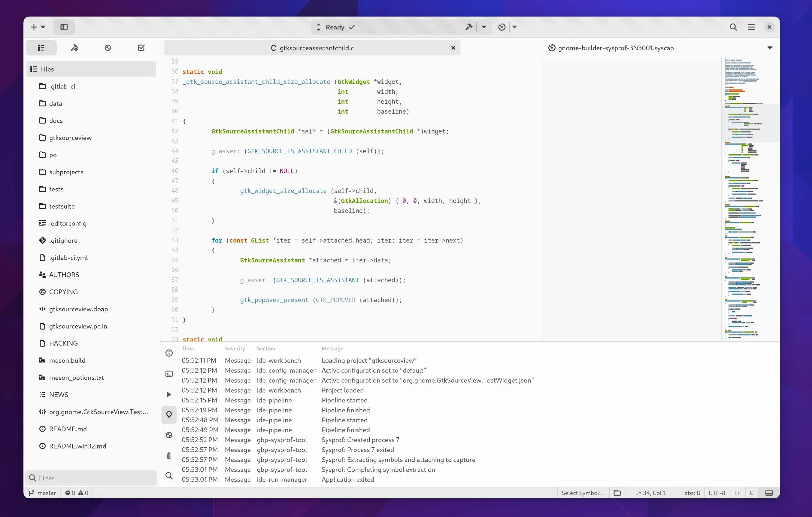Switch sidebar to the Files tree view
The height and width of the screenshot is (517, 812).
tap(41, 48)
